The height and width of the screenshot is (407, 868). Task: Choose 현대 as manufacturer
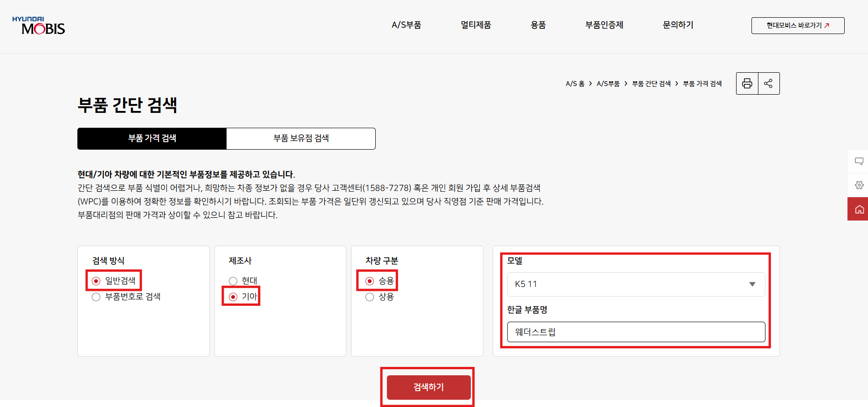click(233, 281)
